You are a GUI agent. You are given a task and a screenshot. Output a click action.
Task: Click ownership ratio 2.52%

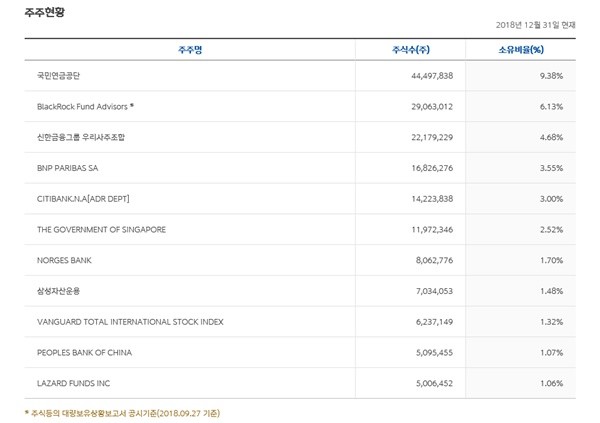click(x=551, y=230)
